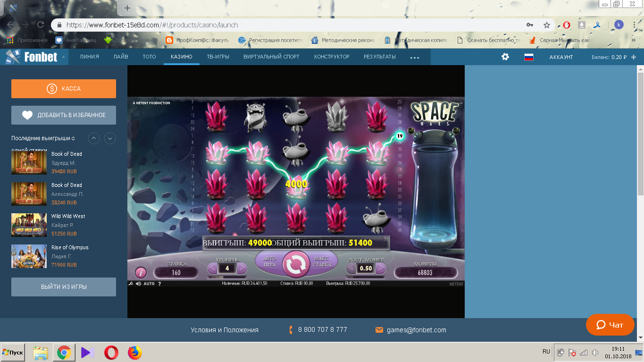Open the Аккаунт account menu
The height and width of the screenshot is (362, 644).
tap(561, 57)
